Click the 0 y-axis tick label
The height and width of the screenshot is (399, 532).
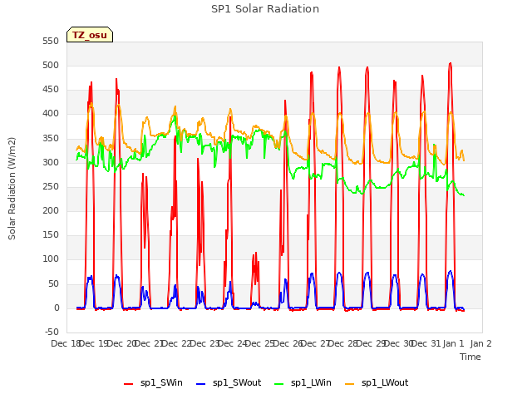[57, 308]
